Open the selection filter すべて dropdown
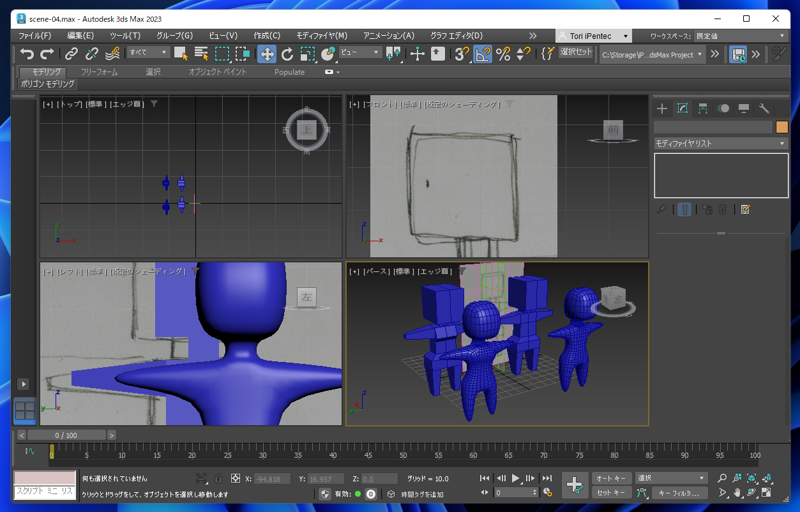Viewport: 800px width, 512px height. (x=148, y=53)
